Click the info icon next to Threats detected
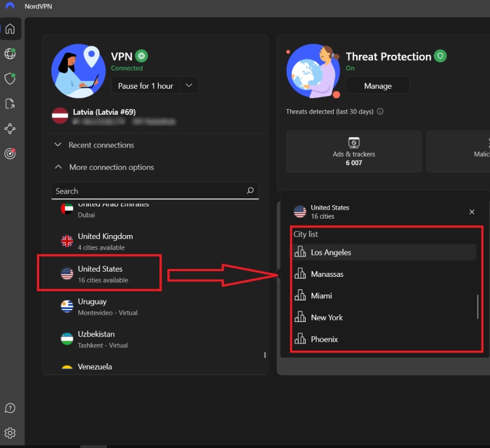490x448 pixels. click(380, 112)
